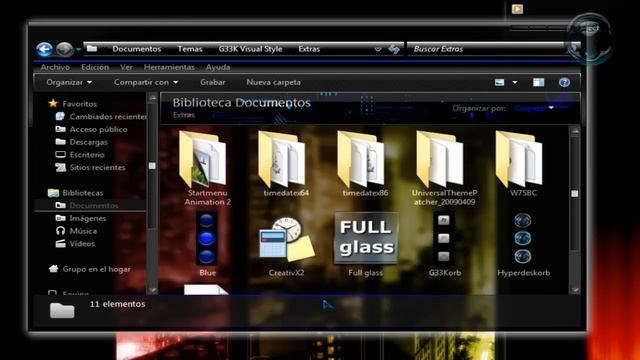Screen dimensions: 640x360
Task: Go back with the blue Back arrow
Action: pos(44,49)
